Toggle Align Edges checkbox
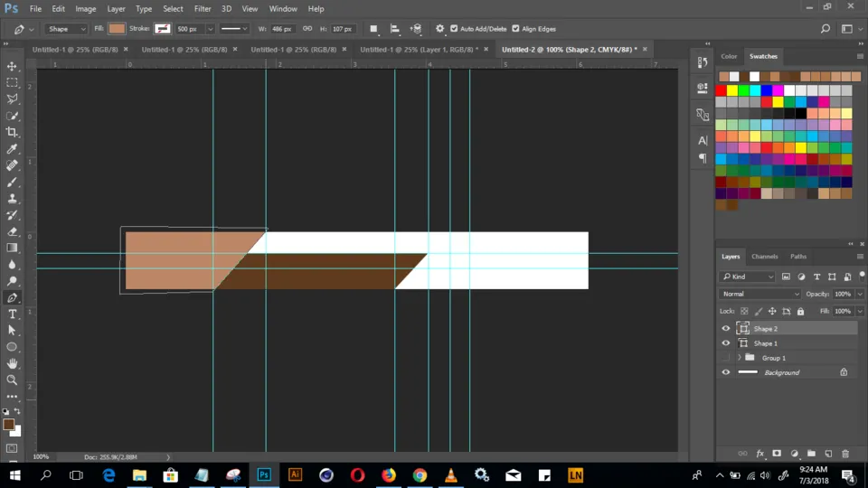The width and height of the screenshot is (868, 488). tap(515, 29)
